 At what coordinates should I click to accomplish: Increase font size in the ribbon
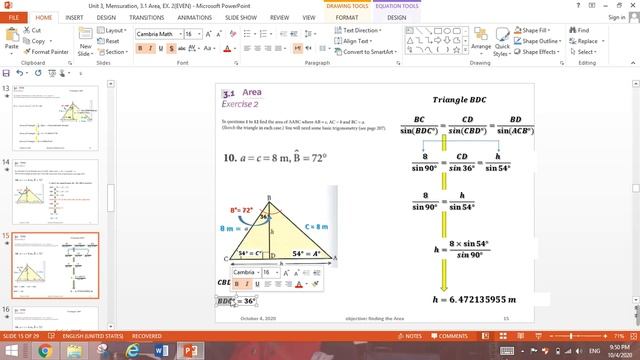[209, 34]
